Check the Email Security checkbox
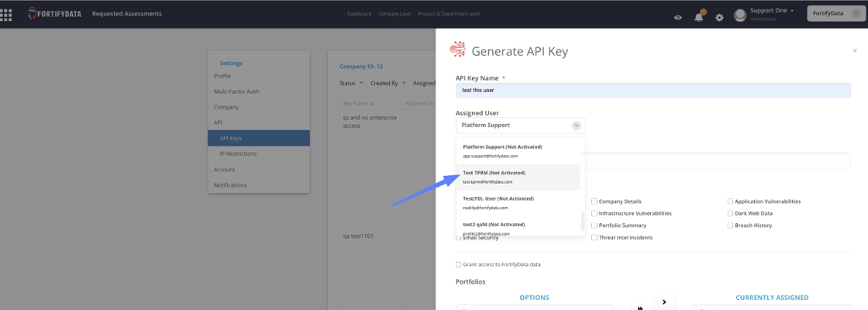Viewport: 868px width, 310px height. click(x=458, y=238)
